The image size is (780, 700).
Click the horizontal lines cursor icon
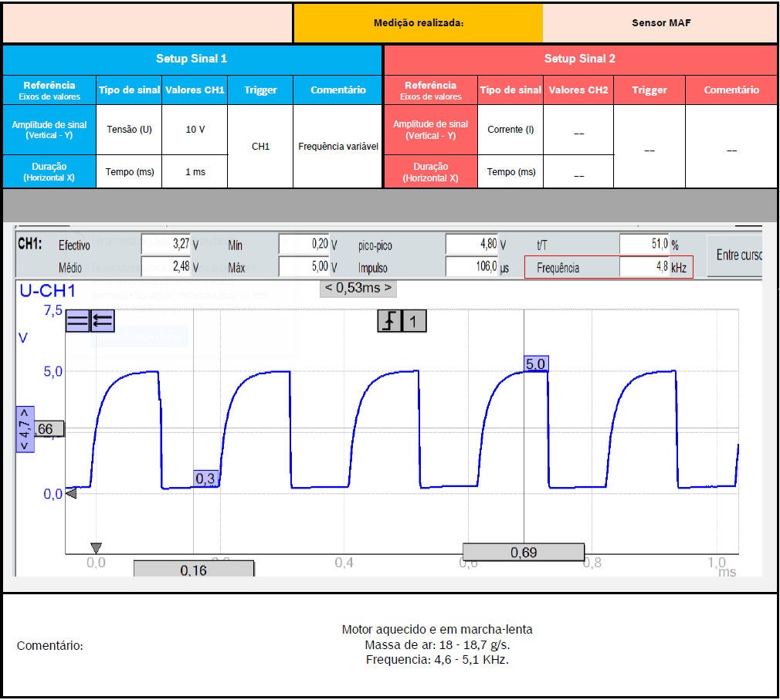click(77, 321)
